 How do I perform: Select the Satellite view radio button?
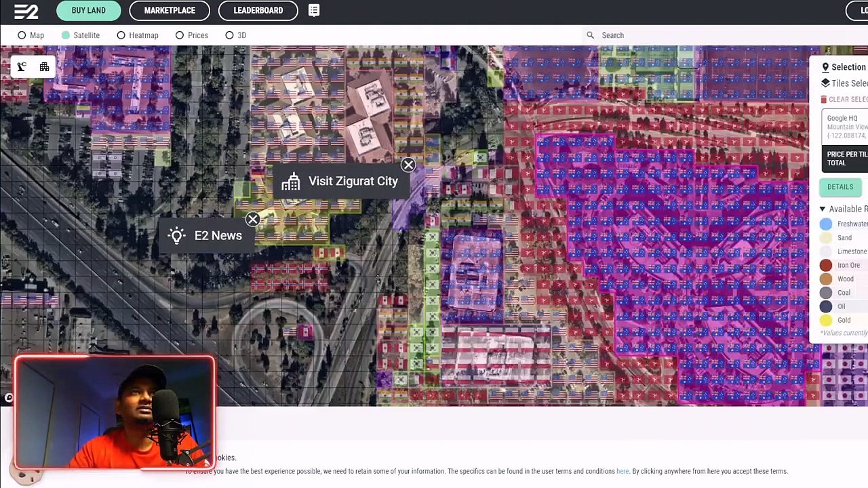(66, 35)
